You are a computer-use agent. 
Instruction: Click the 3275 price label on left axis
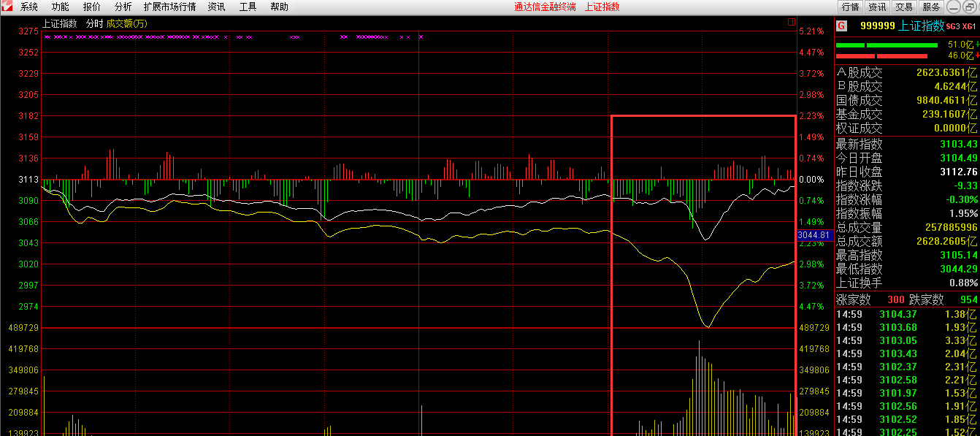click(x=29, y=31)
